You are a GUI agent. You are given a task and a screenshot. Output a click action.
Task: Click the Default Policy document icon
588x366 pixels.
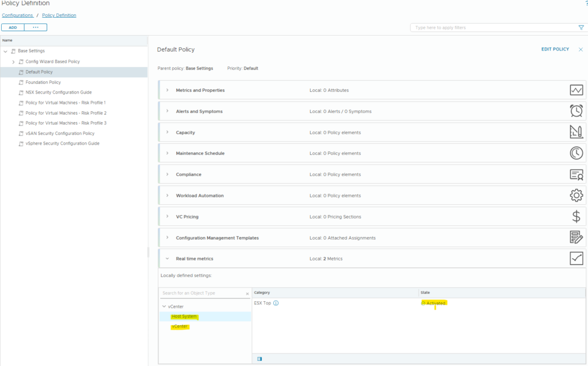click(x=21, y=72)
